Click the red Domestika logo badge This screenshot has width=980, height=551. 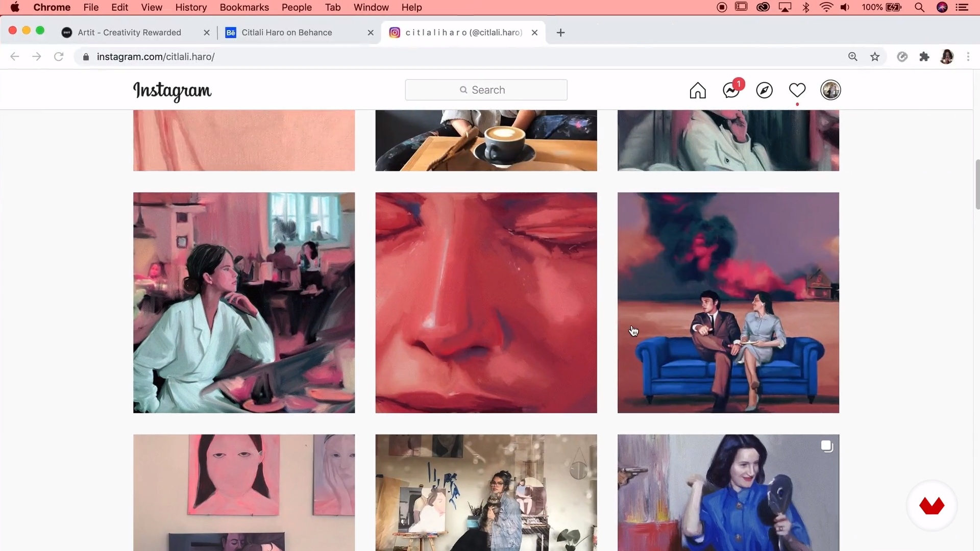(932, 506)
